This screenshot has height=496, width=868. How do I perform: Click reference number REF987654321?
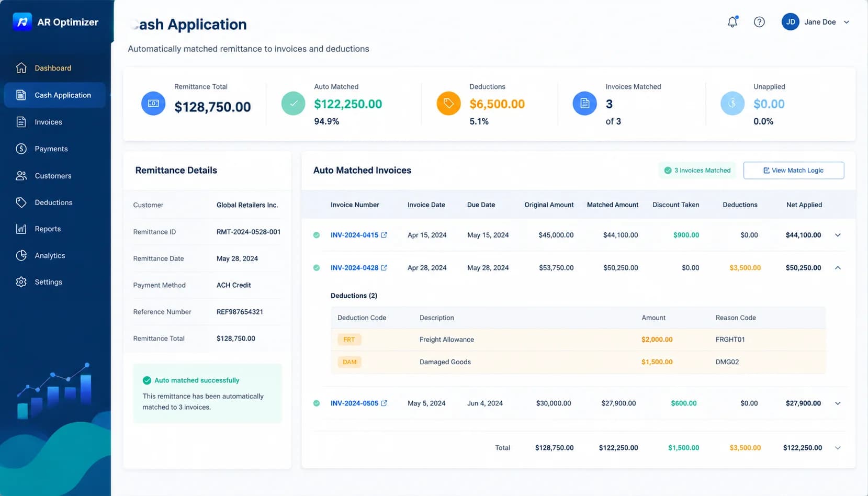pos(240,312)
